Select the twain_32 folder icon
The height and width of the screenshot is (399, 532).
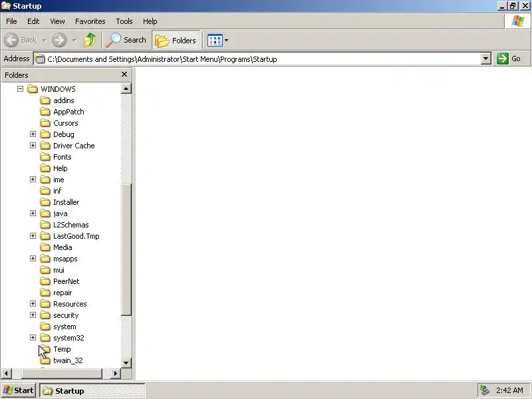coord(45,360)
